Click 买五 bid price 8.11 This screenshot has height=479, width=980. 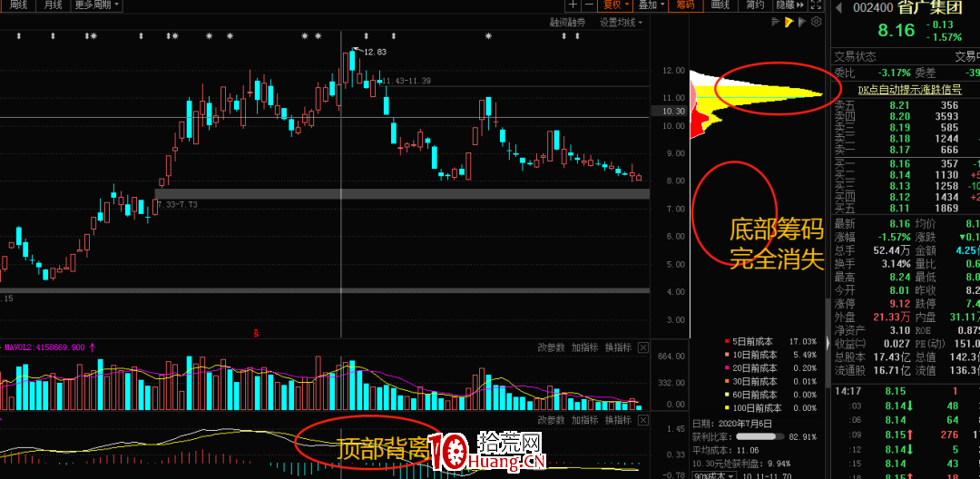tap(898, 209)
